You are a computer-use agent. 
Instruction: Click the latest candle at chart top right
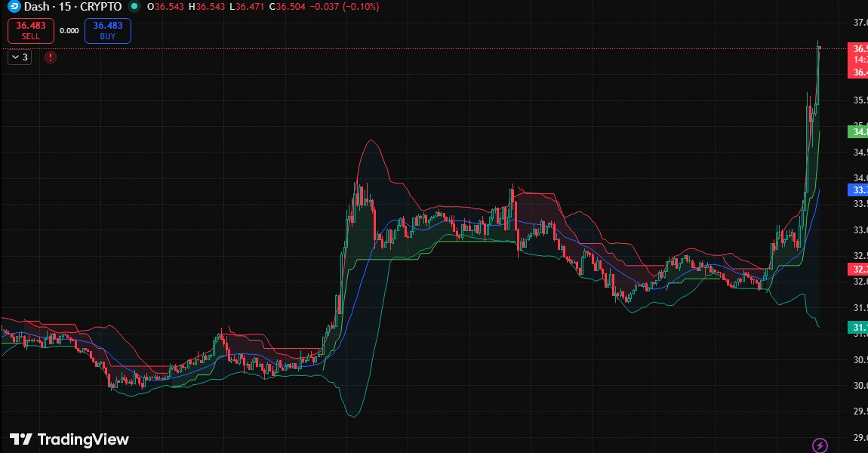[819, 50]
